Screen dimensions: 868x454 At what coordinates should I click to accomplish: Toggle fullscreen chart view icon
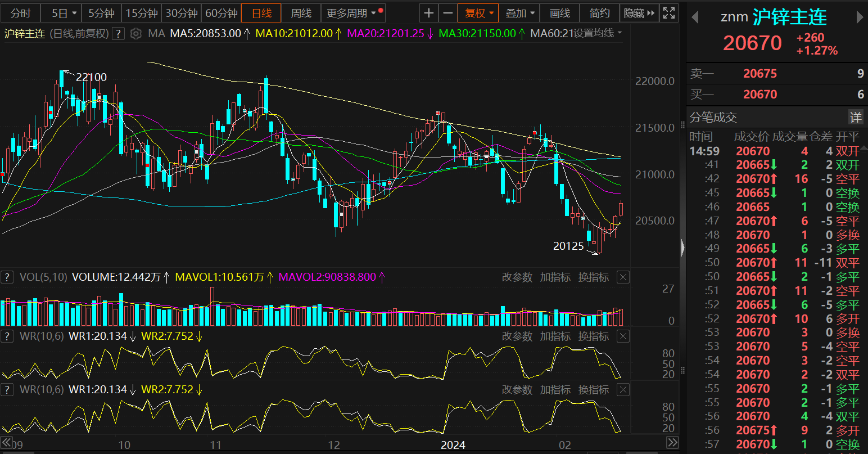[x=668, y=13]
